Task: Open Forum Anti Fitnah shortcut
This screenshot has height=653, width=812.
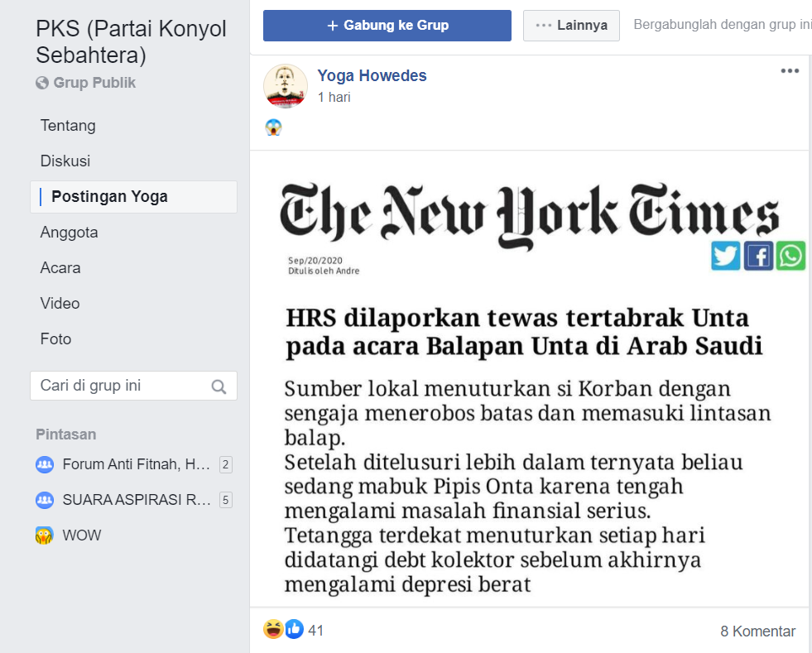Action: [x=136, y=464]
